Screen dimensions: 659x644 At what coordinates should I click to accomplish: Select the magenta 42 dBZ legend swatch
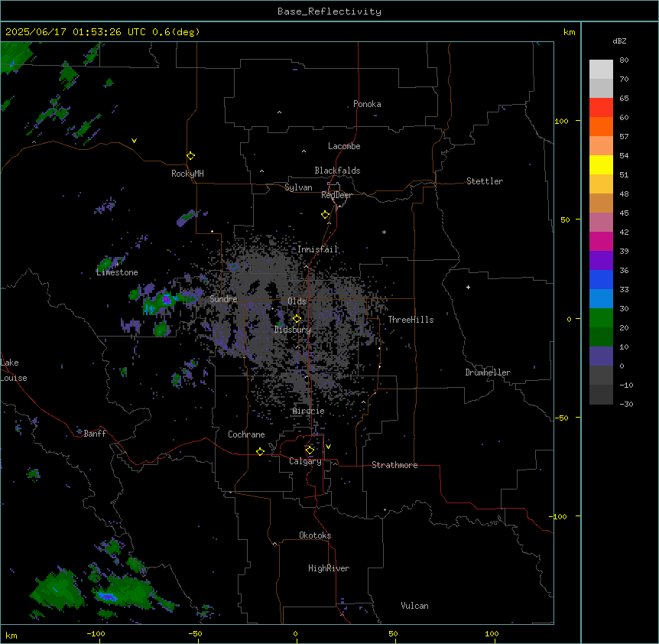[x=601, y=241]
